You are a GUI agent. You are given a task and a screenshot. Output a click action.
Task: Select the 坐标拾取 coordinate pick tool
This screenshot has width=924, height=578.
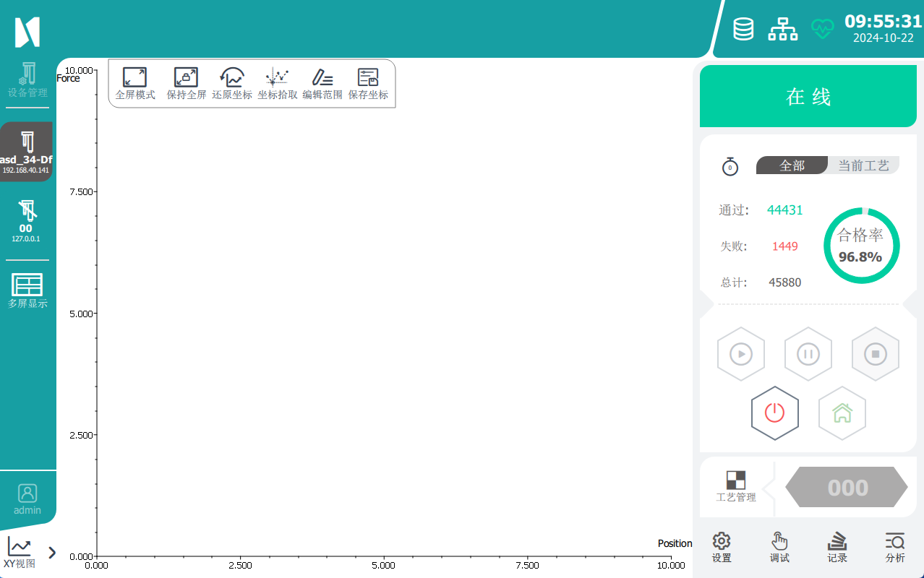click(x=277, y=78)
